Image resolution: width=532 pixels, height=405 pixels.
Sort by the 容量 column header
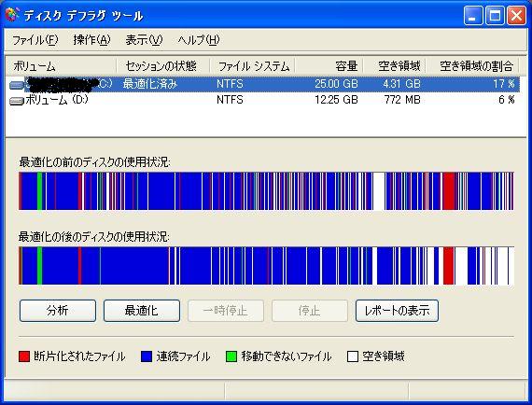click(329, 66)
